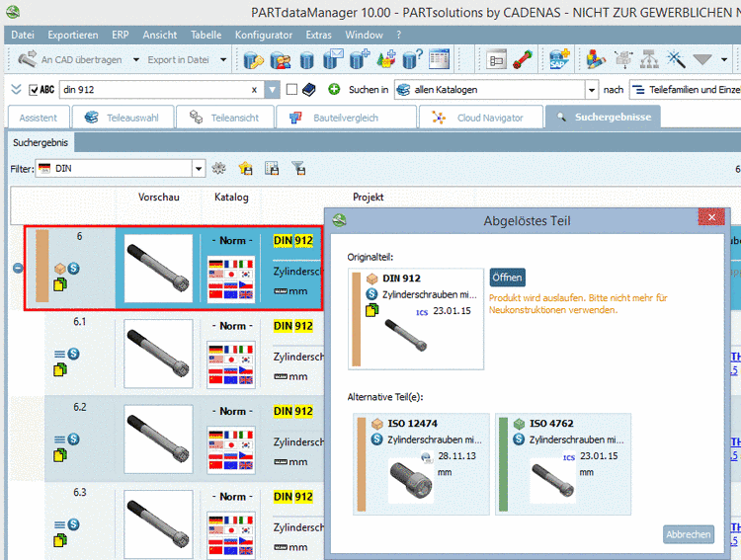Screen dimensions: 741x560
Task: Click the DIN 912 original part card
Action: click(416, 319)
